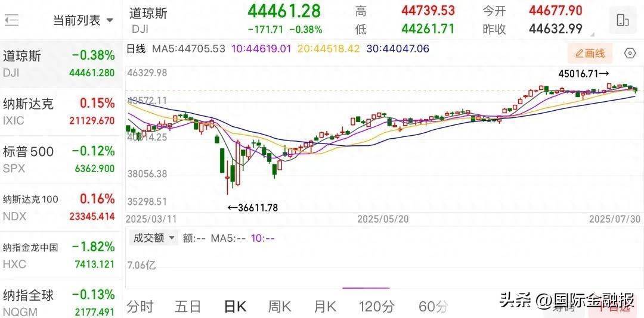Click the -0.38% change for 道琼斯 in sidebar
The height and width of the screenshot is (318, 644).
coord(93,55)
